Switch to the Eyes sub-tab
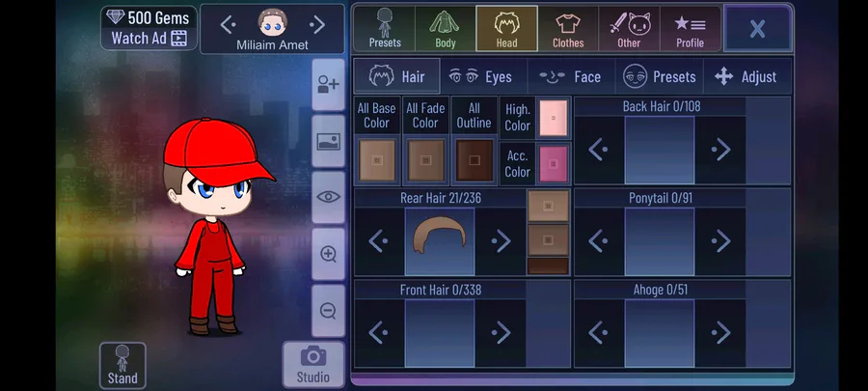Screen dimensions: 868x391 click(483, 76)
